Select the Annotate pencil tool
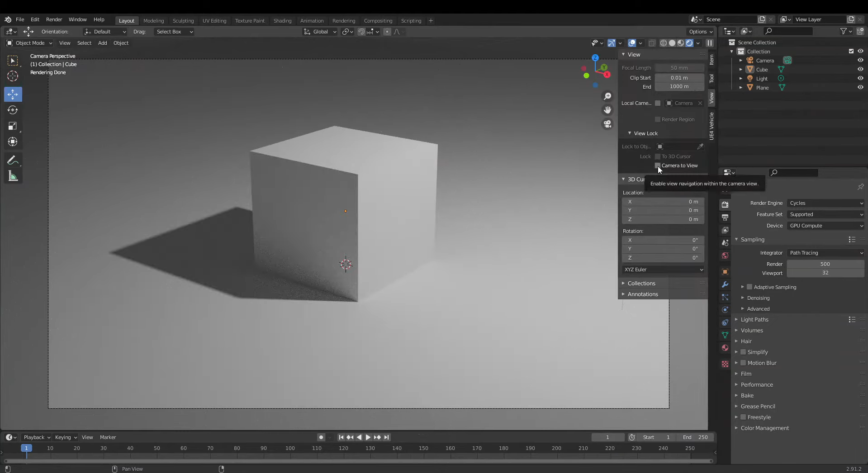Image resolution: width=868 pixels, height=473 pixels. [13, 161]
